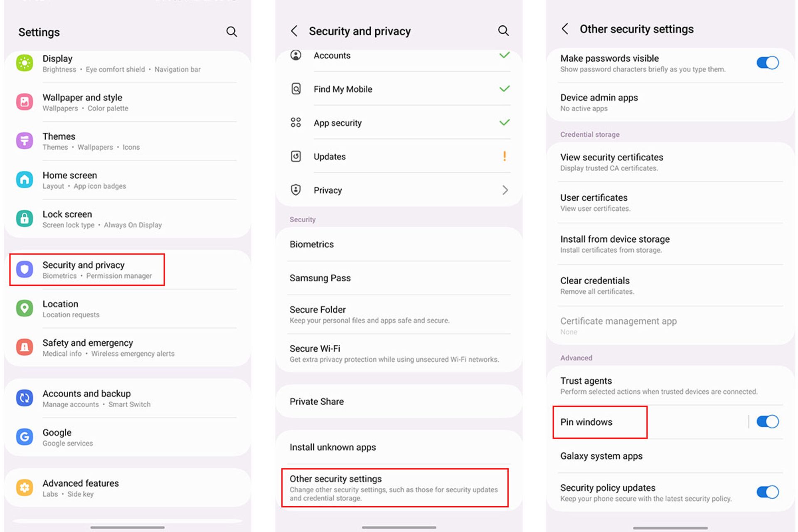Open Install unknown apps
Image resolution: width=798 pixels, height=532 pixels.
(399, 447)
